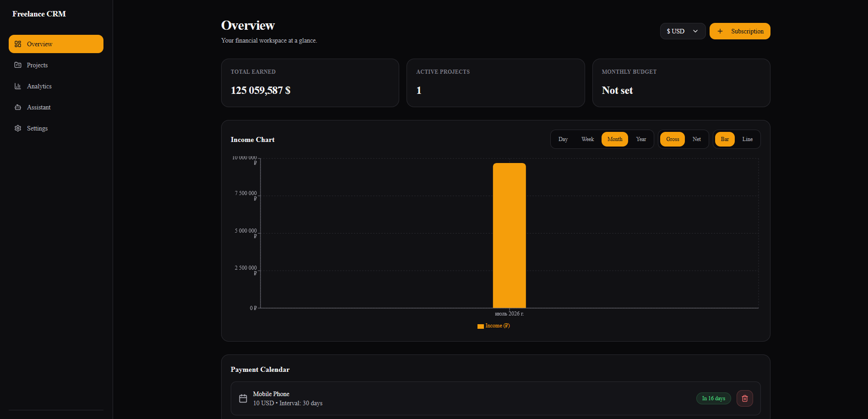Click the 125 059,587 $ total value
The width and height of the screenshot is (868, 419).
tap(260, 90)
